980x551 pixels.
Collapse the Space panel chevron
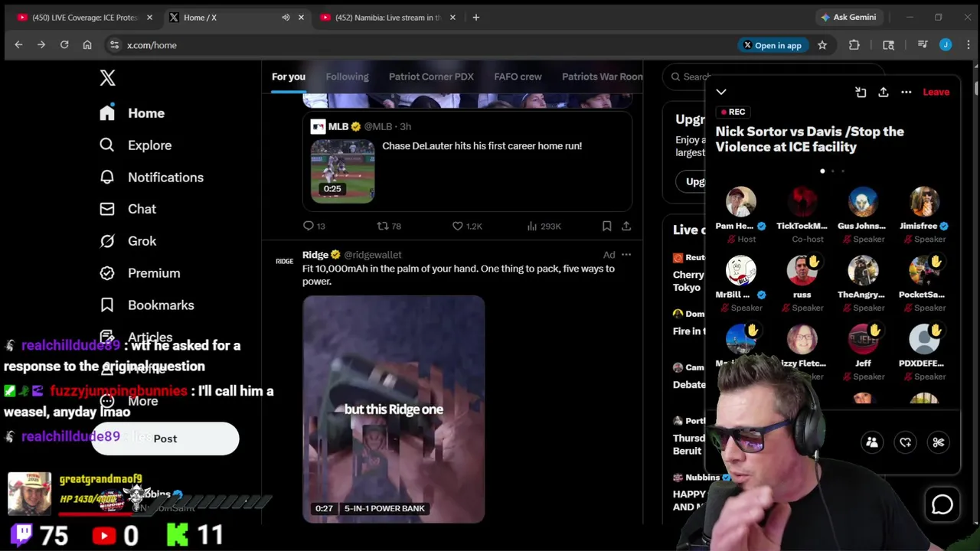(721, 92)
